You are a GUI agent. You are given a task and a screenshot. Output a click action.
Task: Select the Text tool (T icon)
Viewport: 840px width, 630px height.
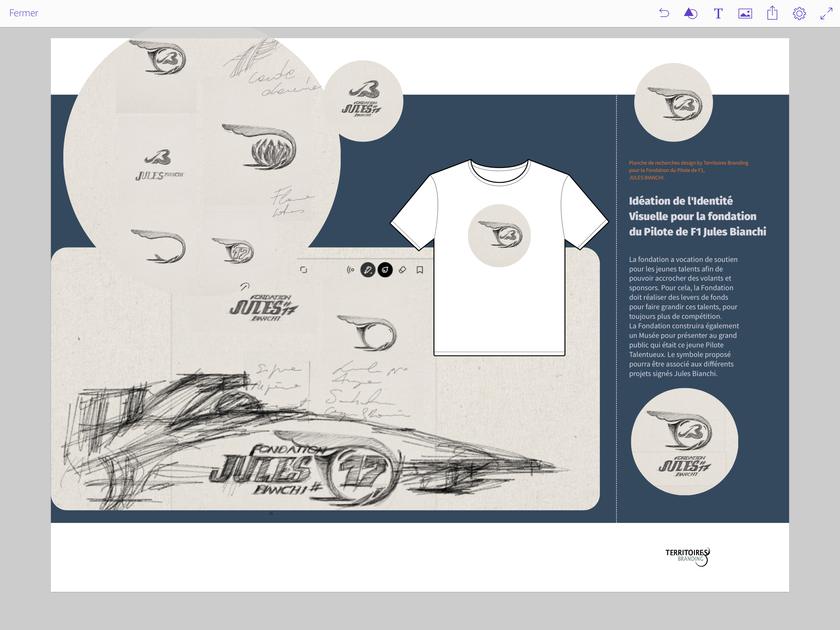click(718, 14)
